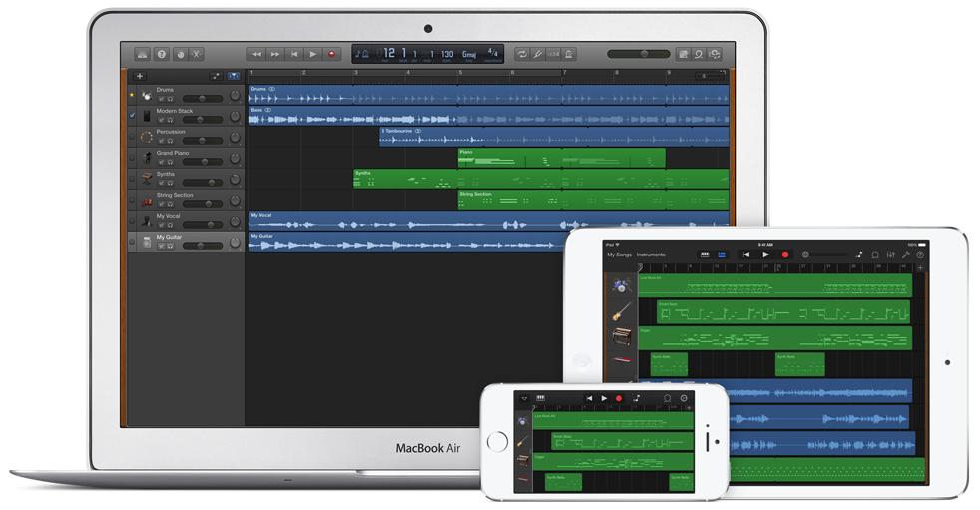Toggle the count-in button
The height and width of the screenshot is (510, 980).
coord(553,54)
